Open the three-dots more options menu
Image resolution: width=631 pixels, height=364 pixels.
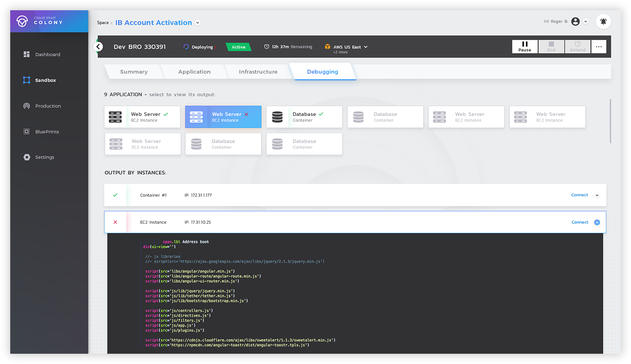tap(599, 47)
